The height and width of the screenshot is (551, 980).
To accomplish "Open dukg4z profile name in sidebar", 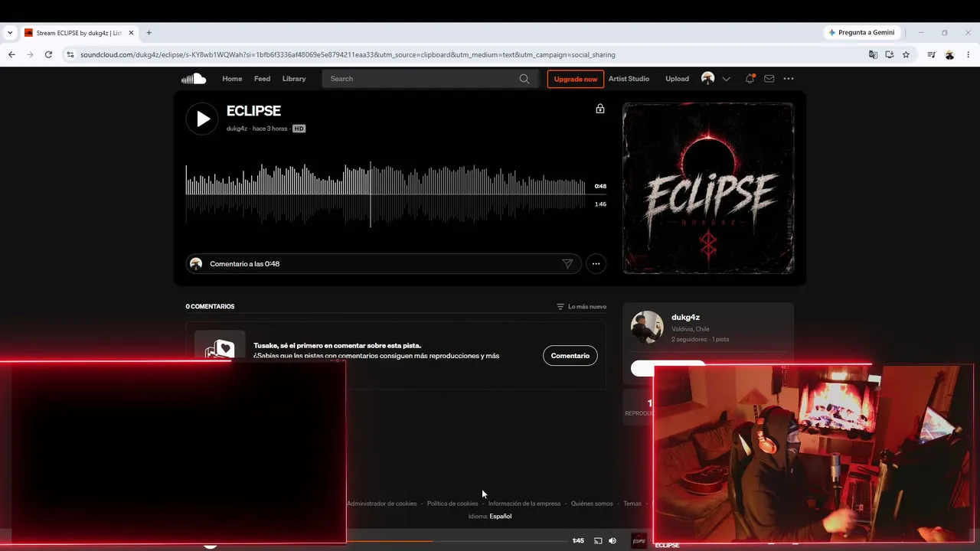I will 685,317.
